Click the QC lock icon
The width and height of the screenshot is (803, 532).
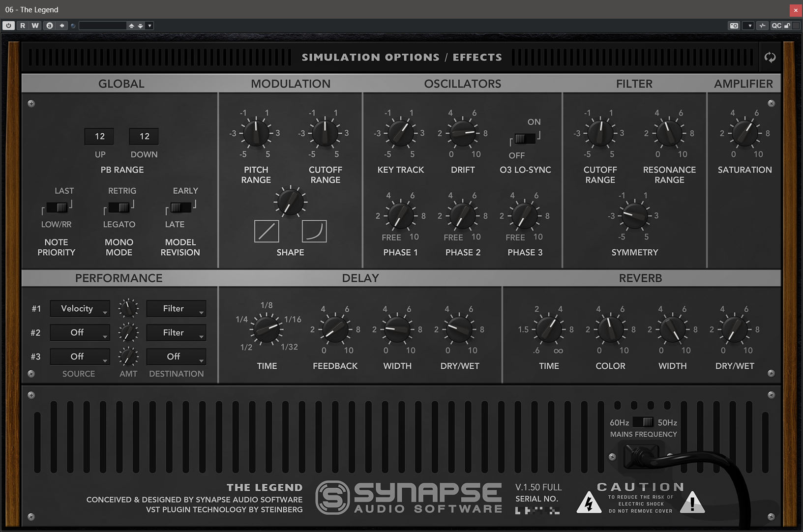pyautogui.click(x=788, y=26)
